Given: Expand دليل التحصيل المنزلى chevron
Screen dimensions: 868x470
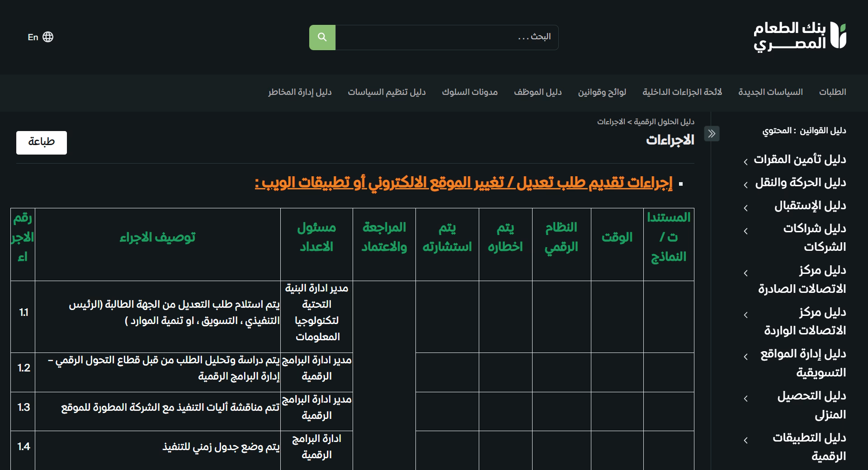Looking at the screenshot, I should pyautogui.click(x=745, y=399).
